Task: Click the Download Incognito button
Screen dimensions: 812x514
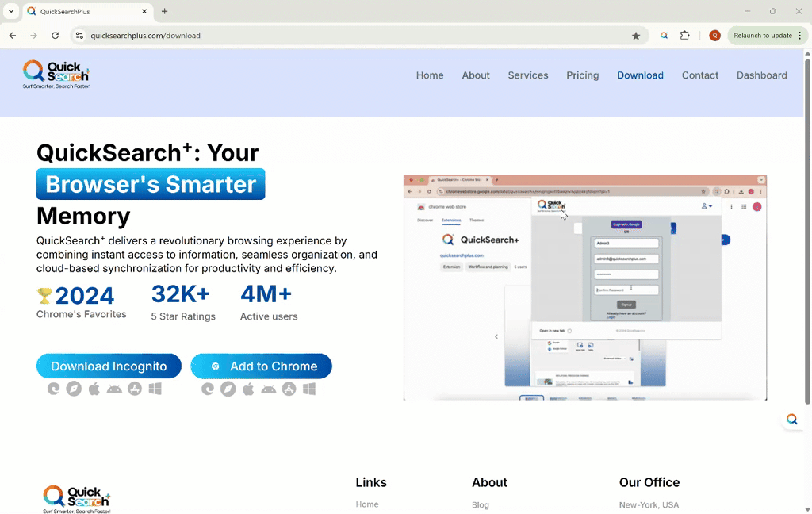Action: coord(109,366)
